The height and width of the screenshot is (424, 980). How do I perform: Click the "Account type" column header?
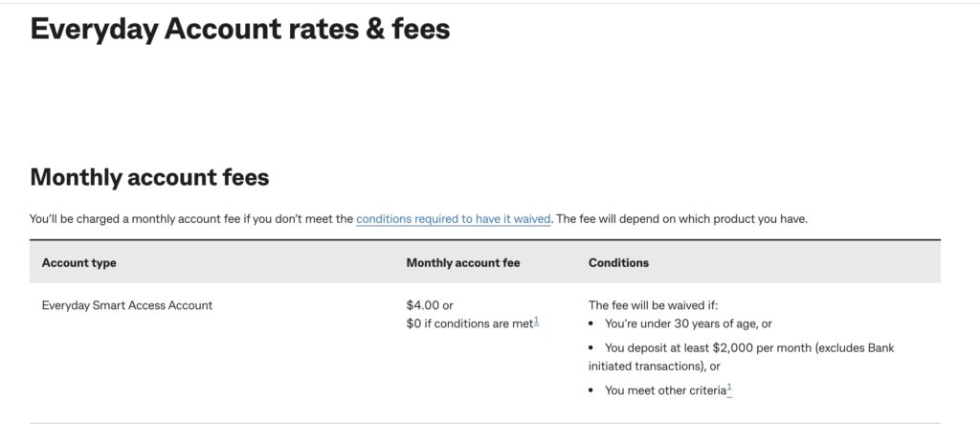tap(79, 262)
